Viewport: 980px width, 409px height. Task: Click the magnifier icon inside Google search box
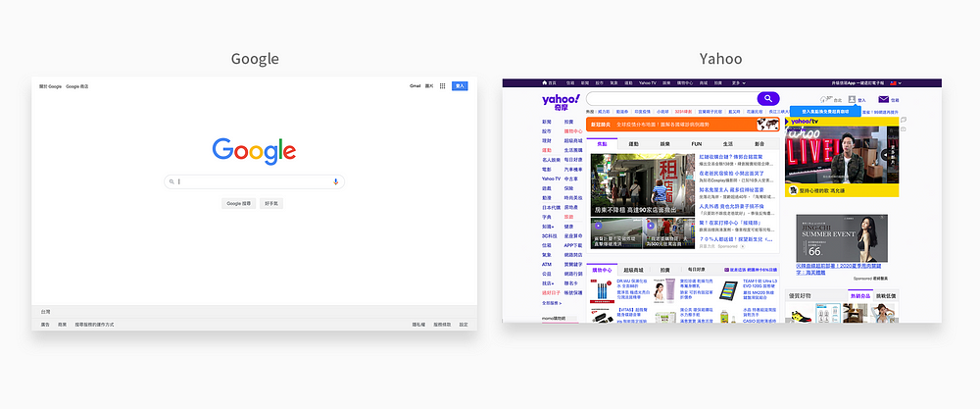[171, 182]
